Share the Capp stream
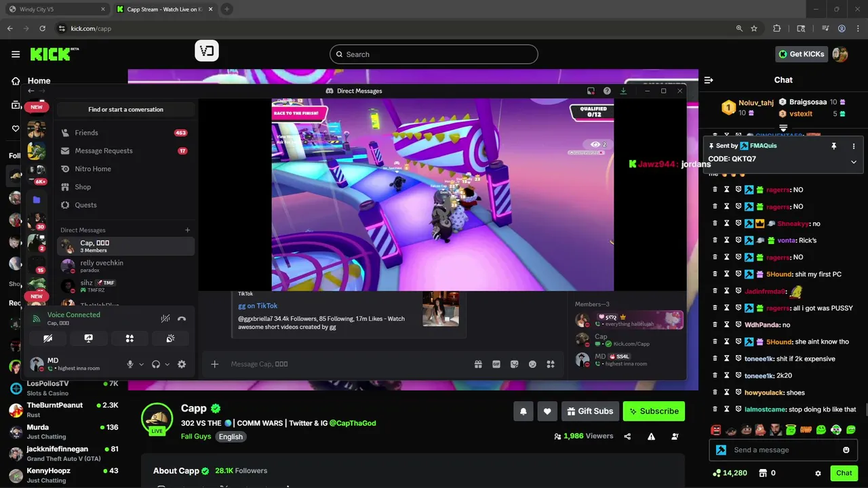This screenshot has width=868, height=488. [627, 436]
